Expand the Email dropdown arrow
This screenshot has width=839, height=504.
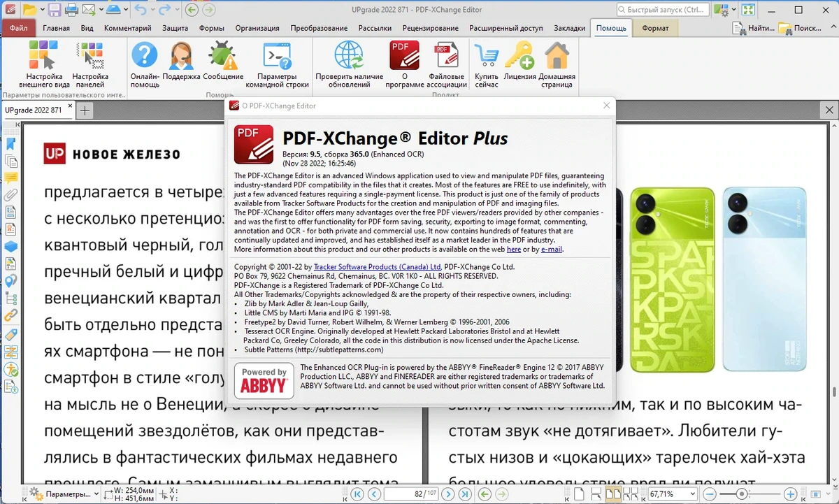coord(101,10)
